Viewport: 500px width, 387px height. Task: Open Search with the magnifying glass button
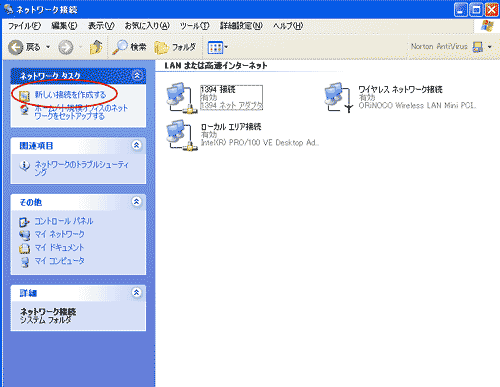pyautogui.click(x=129, y=47)
